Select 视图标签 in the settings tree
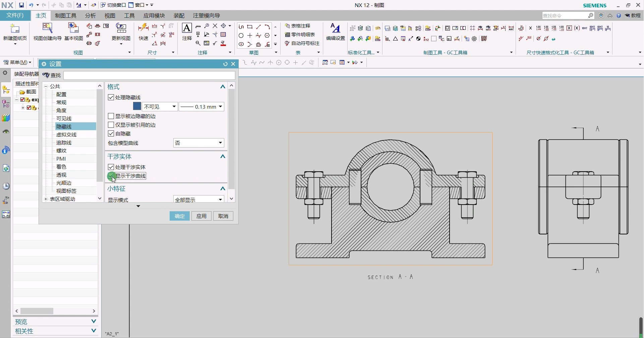Viewport: 644px width, 338px height. point(66,191)
